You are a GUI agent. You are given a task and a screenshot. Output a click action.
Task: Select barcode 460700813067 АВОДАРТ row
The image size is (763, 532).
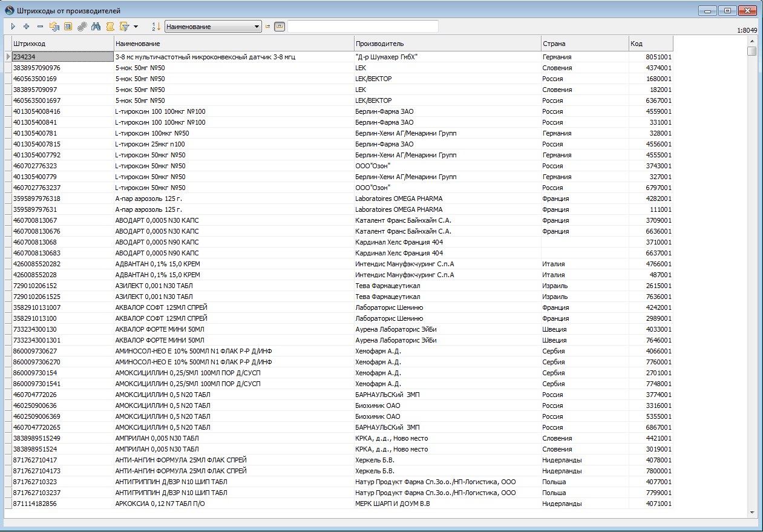pyautogui.click(x=63, y=220)
